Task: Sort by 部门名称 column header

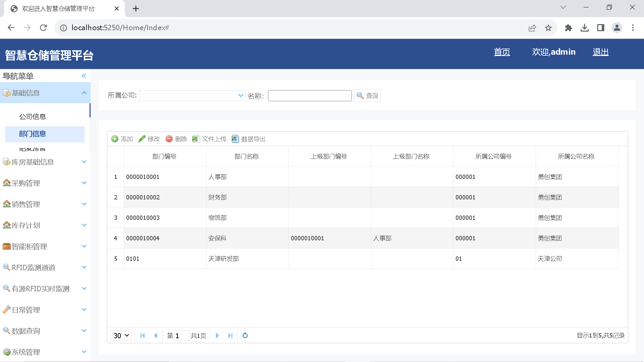Action: [247, 156]
